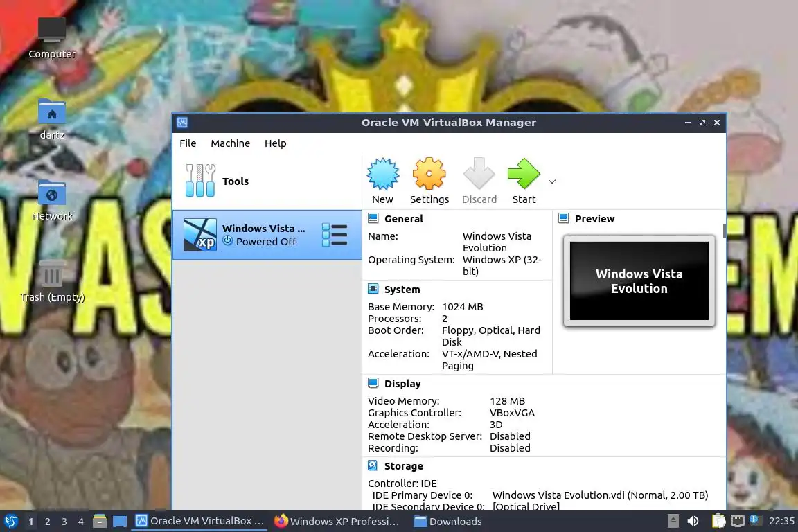Click the System section chip icon

(x=373, y=289)
